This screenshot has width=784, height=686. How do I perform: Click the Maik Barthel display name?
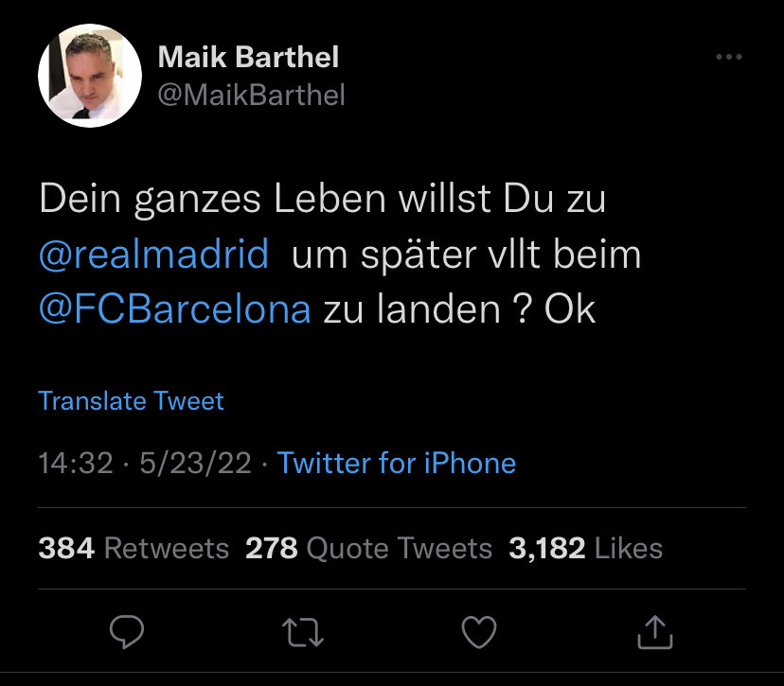[x=248, y=57]
